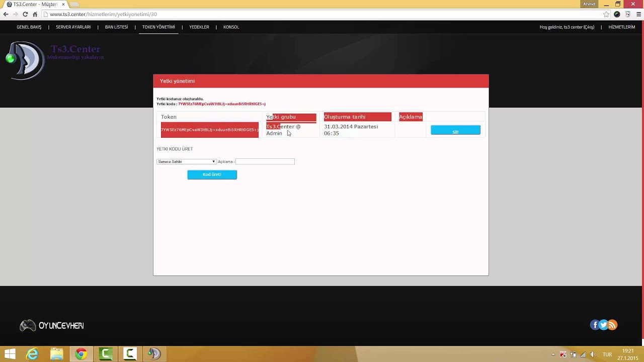Open the YEDEKLER menu
The image size is (644, 362).
tap(199, 27)
